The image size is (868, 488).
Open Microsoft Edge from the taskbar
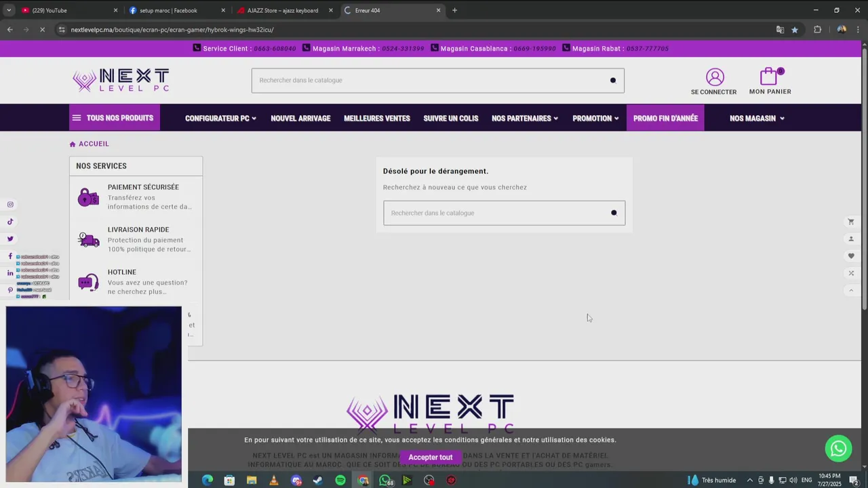(x=208, y=481)
